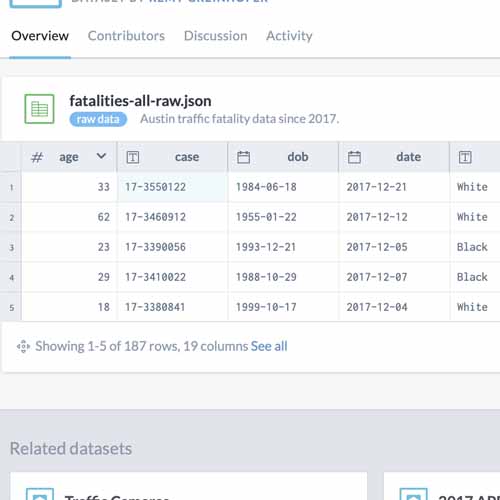Select row number 3
The width and height of the screenshot is (500, 500).
(x=11, y=247)
